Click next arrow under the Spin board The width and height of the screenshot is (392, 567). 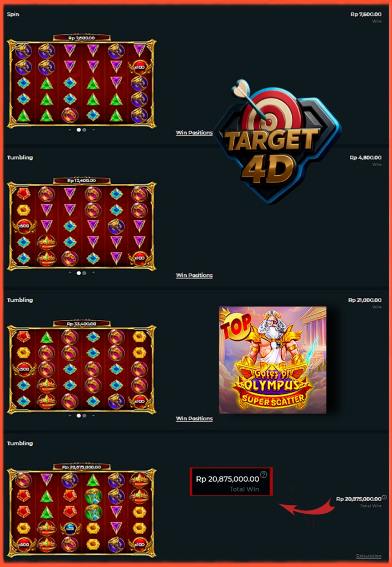click(93, 130)
